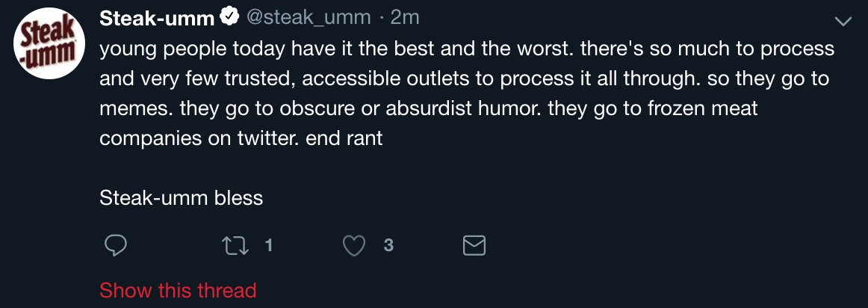Viewport: 868px width, 308px height.
Task: Expand the tweet options chevron
Action: (843, 22)
